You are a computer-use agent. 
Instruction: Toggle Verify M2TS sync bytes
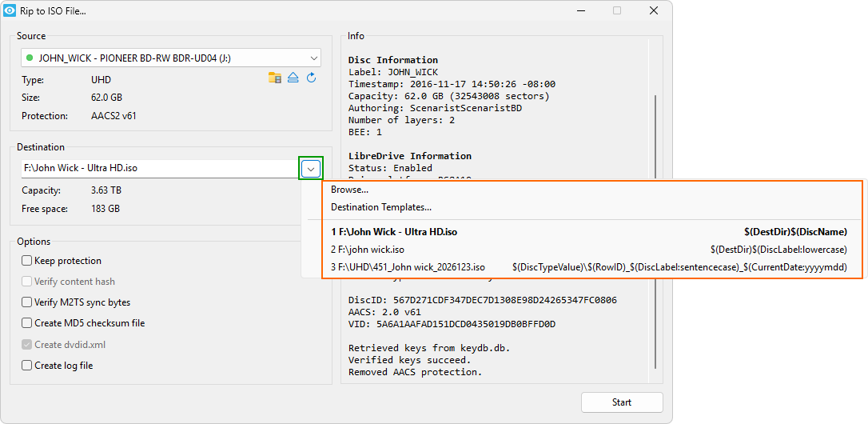pyautogui.click(x=27, y=302)
